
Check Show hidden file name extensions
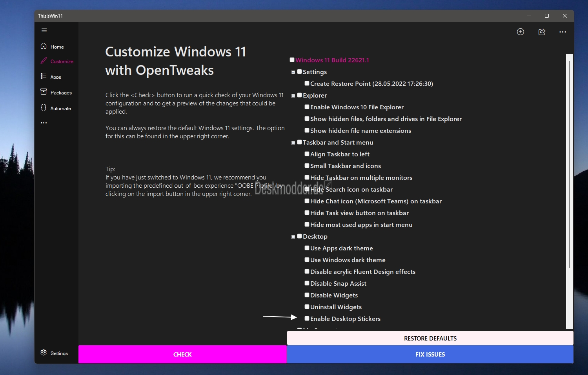307,130
